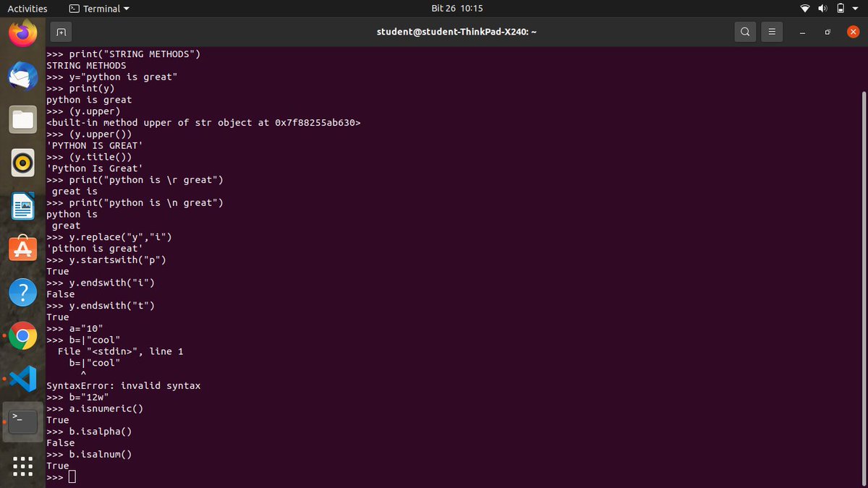Screen dimensions: 868x488
Task: Click the new-window icon in the Terminal header
Action: 61,31
